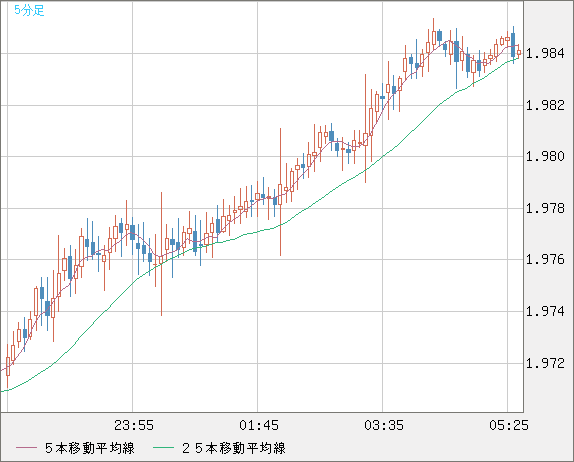Click the 03:35 time axis label

[384, 425]
